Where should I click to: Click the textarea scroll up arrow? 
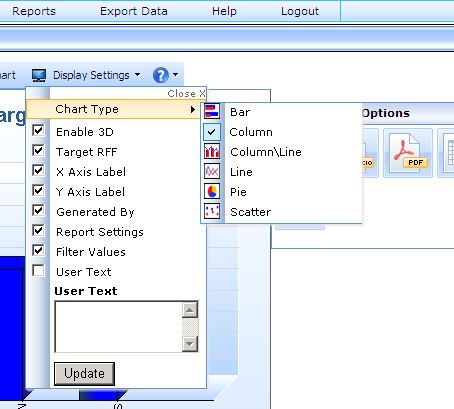coord(190,310)
